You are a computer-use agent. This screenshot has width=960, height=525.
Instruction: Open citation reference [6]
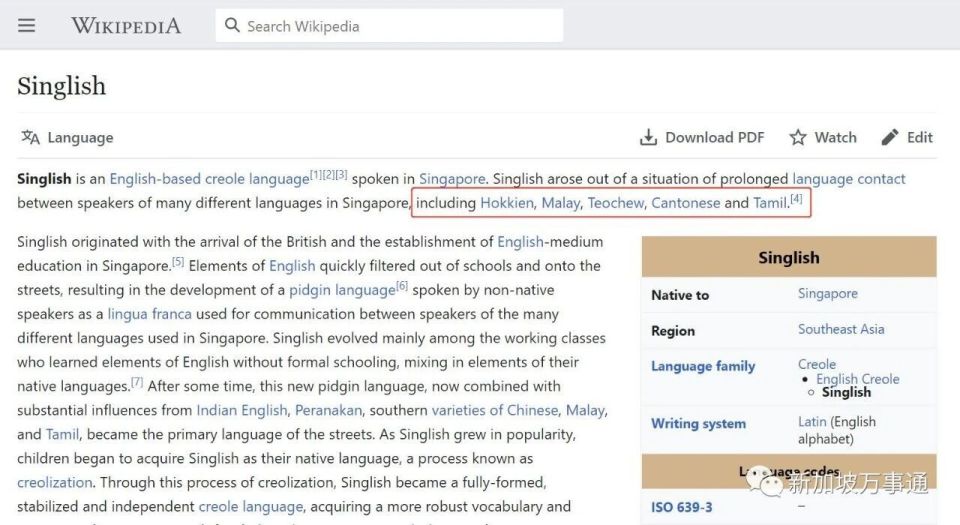tap(402, 286)
